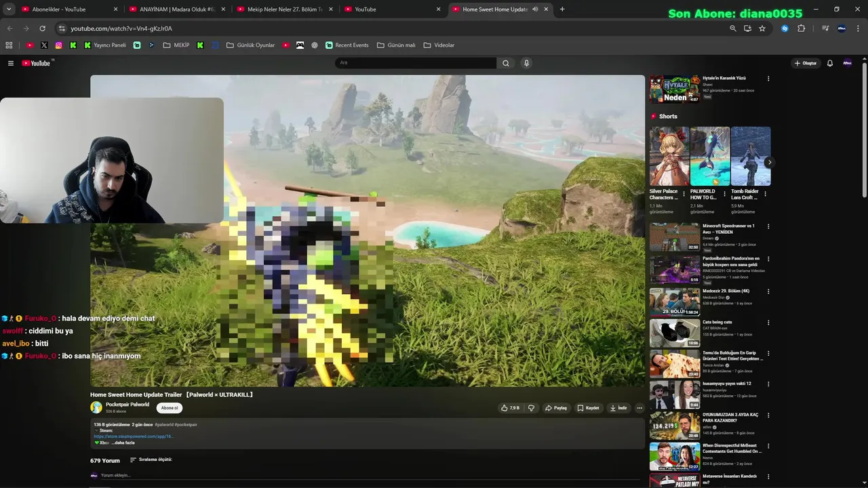Open YouTube notifications bell
The width and height of the screenshot is (868, 488).
point(830,63)
